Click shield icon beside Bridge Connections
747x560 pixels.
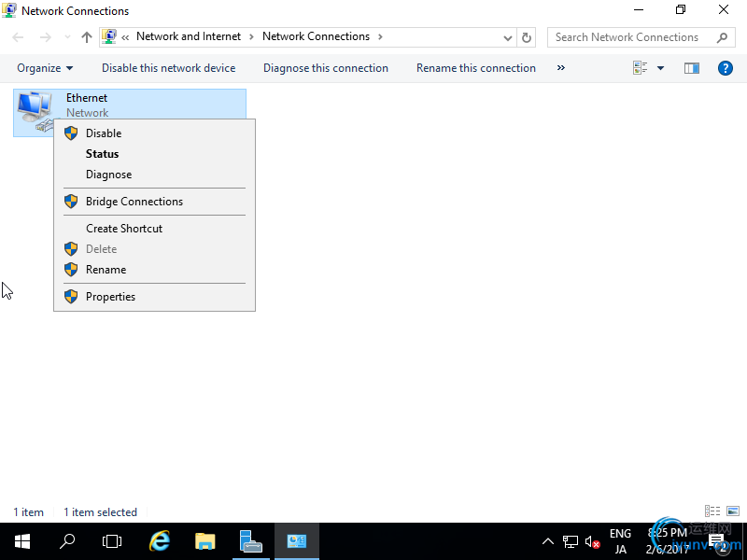click(71, 202)
